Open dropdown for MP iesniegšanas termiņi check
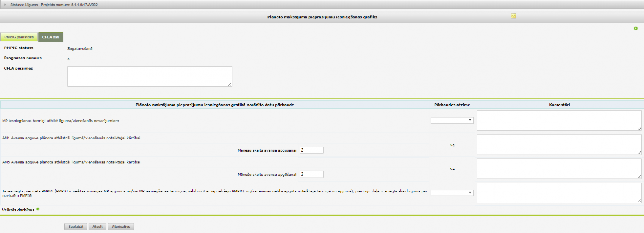Image resolution: width=644 pixels, height=233 pixels. coord(452,120)
